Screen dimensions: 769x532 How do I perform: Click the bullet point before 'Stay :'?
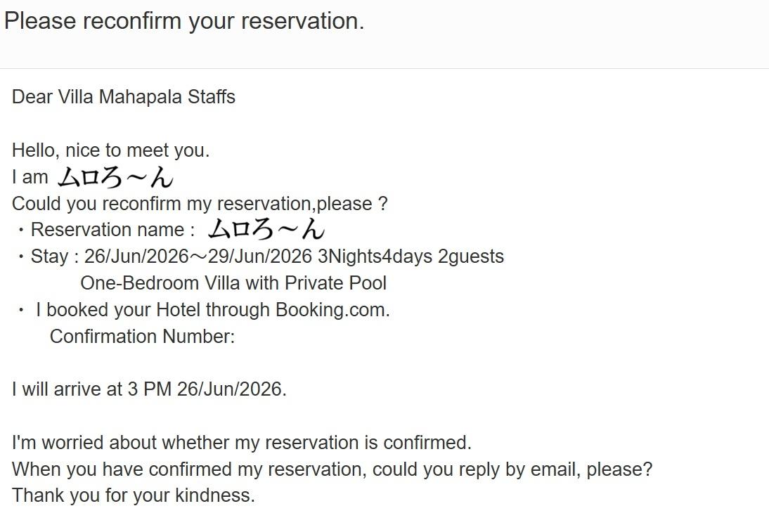pyautogui.click(x=20, y=257)
